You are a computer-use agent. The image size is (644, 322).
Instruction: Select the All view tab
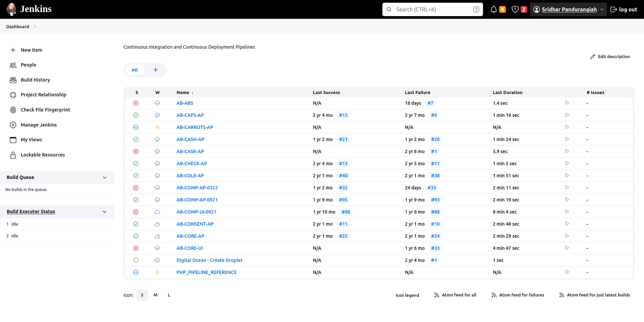(x=135, y=70)
